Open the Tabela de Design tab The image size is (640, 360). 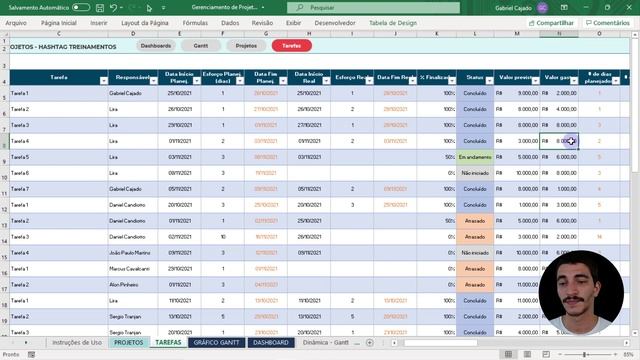(393, 23)
